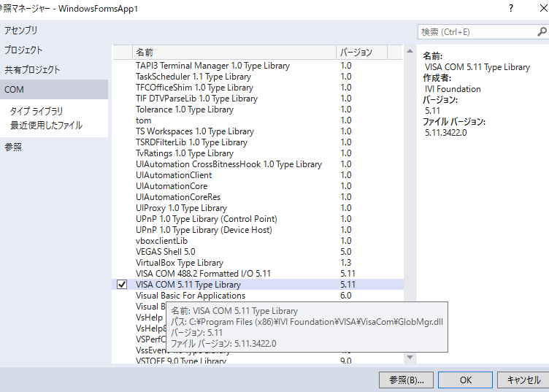Click file version 5.11.3422.0 in details pane

(446, 133)
